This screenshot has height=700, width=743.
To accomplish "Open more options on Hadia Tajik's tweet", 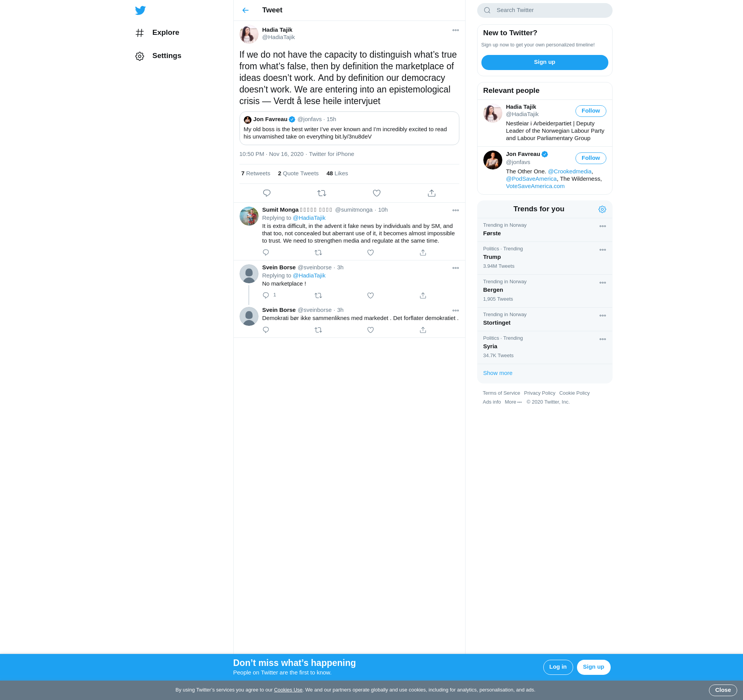I will (455, 30).
